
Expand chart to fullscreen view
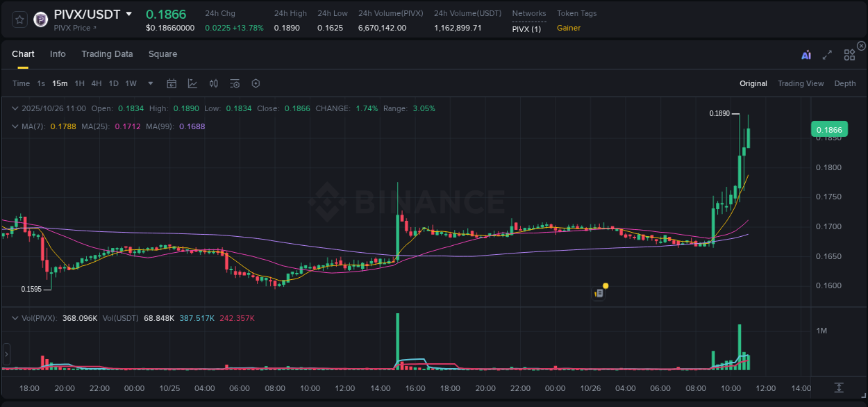pyautogui.click(x=826, y=54)
